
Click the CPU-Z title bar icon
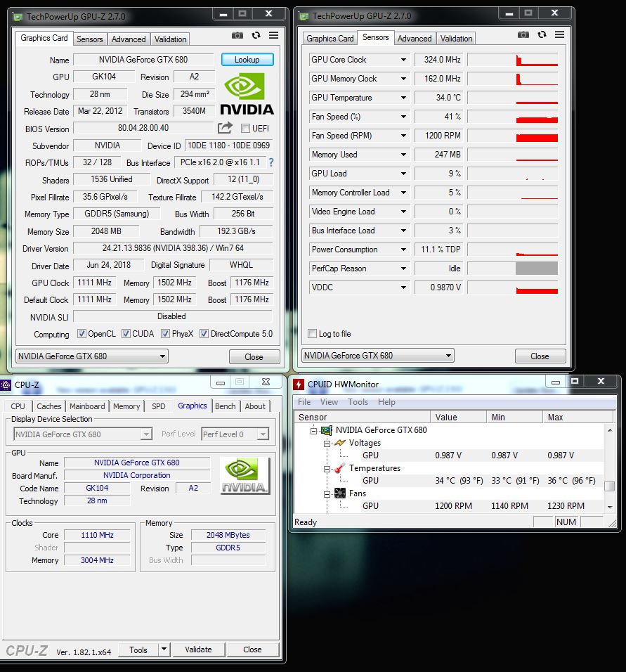[x=6, y=385]
